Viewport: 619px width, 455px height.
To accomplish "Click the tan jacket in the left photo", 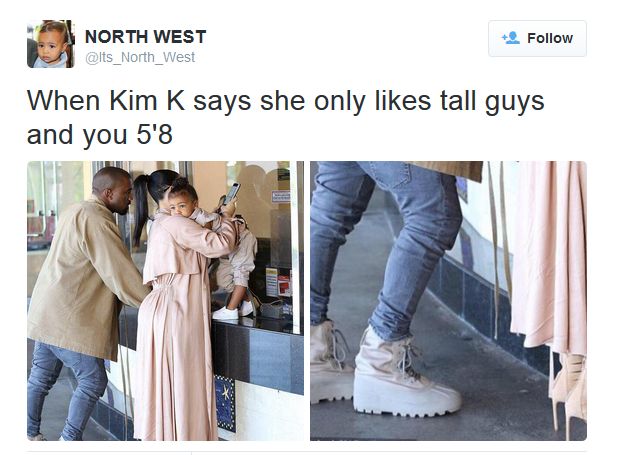I will [x=85, y=277].
